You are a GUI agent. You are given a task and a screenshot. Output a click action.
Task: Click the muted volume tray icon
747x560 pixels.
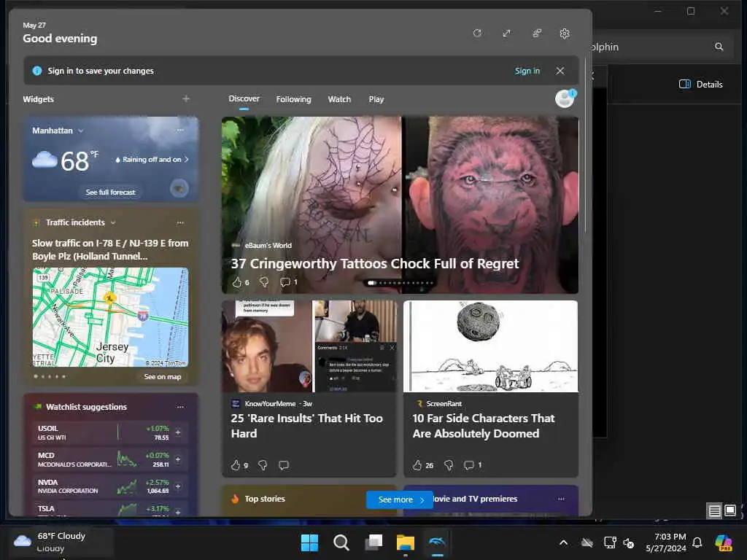[x=629, y=543]
